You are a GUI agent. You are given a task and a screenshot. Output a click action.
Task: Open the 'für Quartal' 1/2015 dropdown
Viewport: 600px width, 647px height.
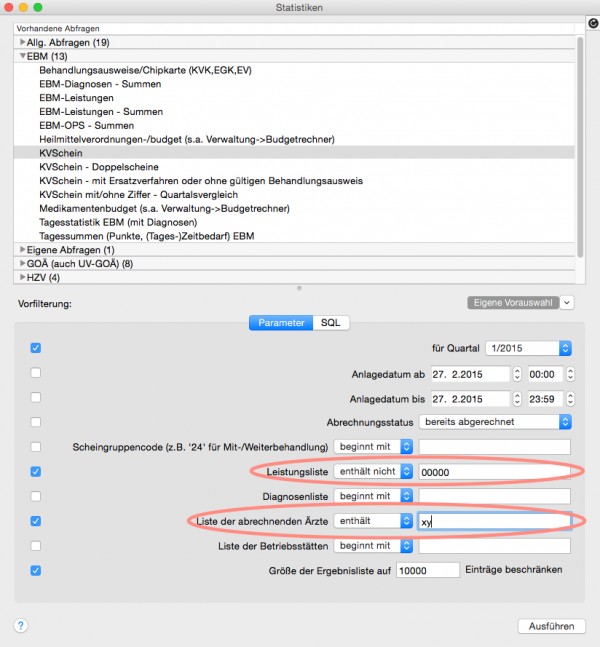[x=528, y=348]
